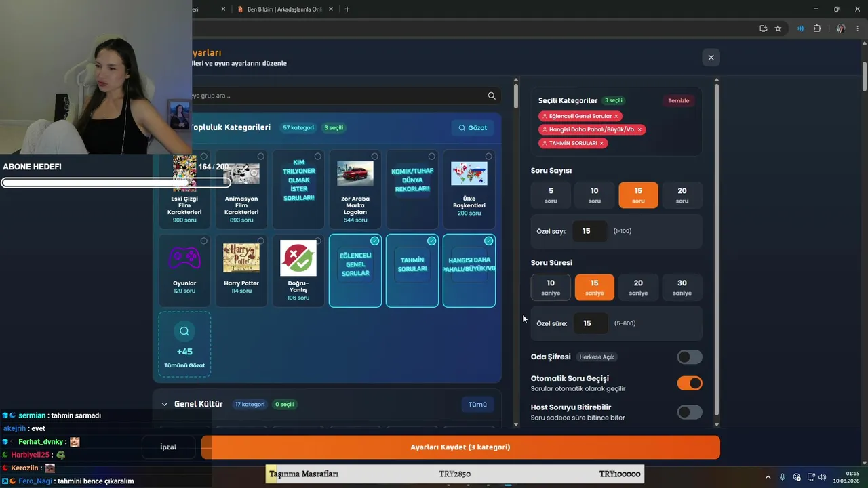This screenshot has width=868, height=488.
Task: Check the KOMİK/TUHAF DÜNYA REKORLARI card
Action: 412,189
